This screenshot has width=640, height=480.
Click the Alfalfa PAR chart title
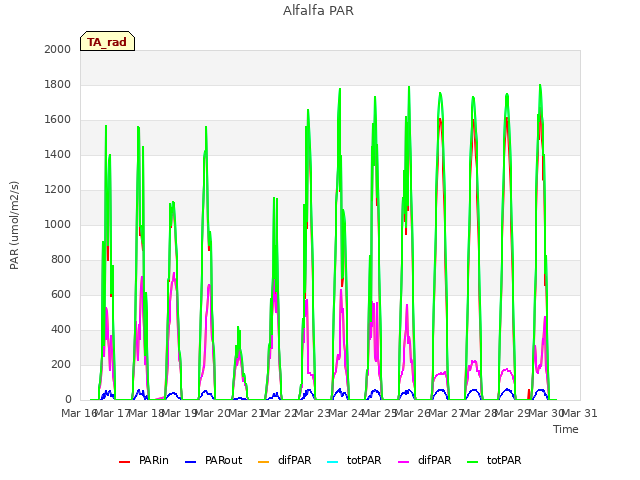(318, 11)
